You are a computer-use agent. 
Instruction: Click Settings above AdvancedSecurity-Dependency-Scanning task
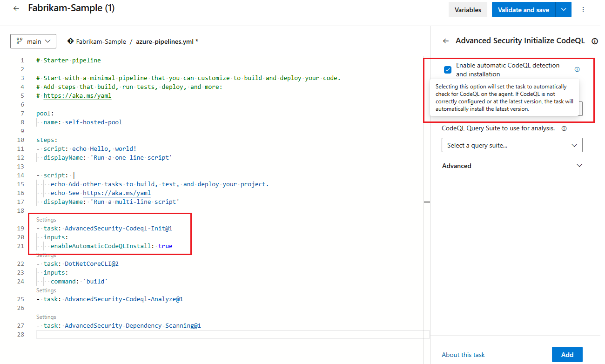[x=46, y=317]
